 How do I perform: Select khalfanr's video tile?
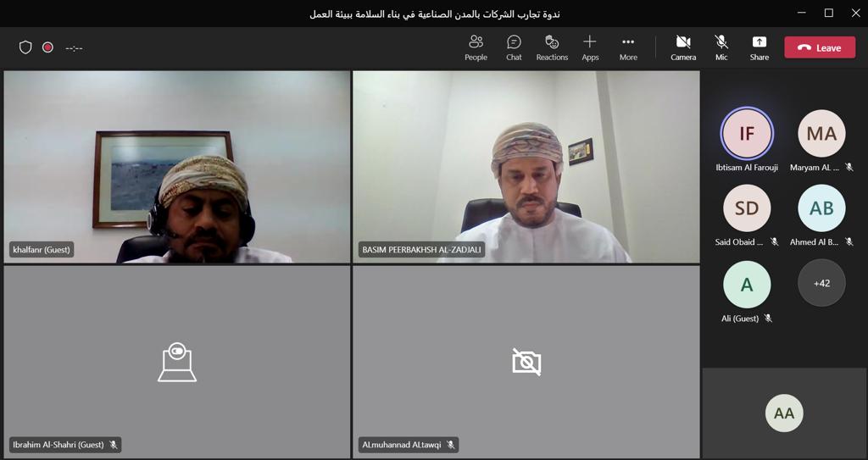click(177, 166)
